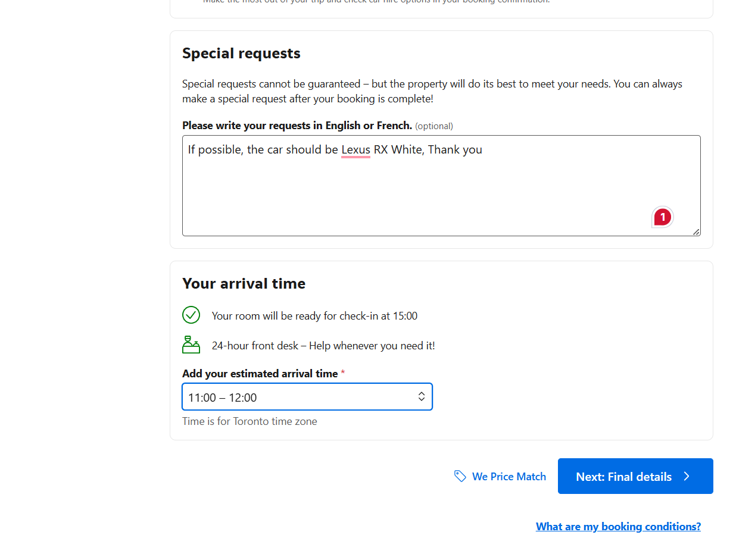
Task: Click the chevron on Next button
Action: point(687,476)
